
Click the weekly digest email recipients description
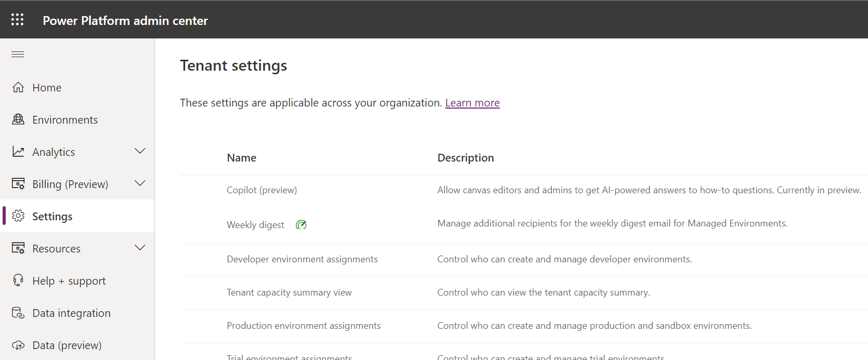(x=612, y=223)
